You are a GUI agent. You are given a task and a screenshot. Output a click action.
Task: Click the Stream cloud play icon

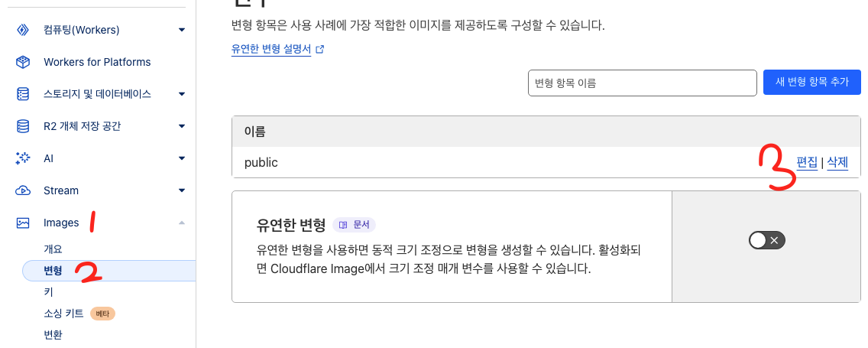click(x=23, y=190)
